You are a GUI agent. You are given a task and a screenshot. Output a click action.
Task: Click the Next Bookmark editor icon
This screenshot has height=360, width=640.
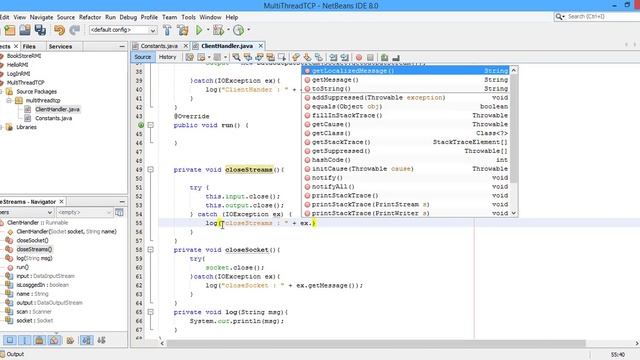307,57
